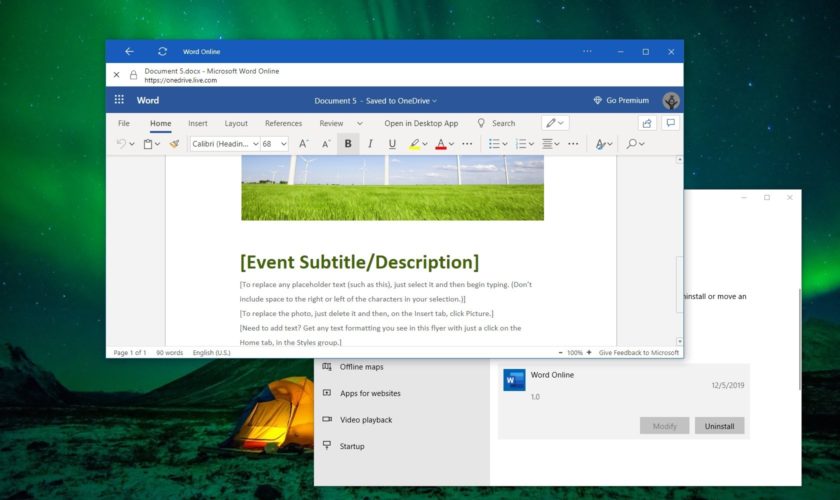Open the Comments pane icon
Viewport: 840px width, 500px height.
(x=670, y=123)
